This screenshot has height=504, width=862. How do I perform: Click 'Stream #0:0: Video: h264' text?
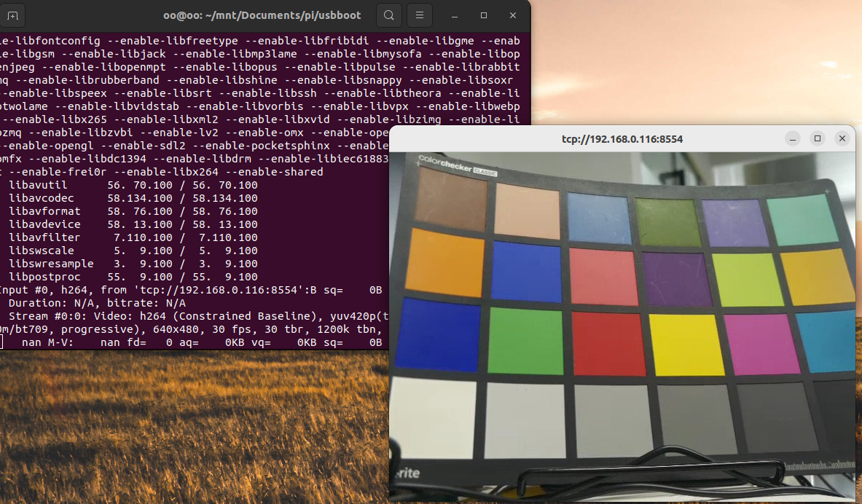click(x=87, y=317)
